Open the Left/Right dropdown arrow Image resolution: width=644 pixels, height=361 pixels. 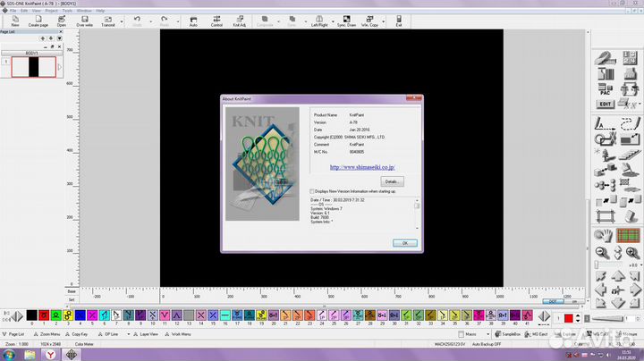coord(333,21)
